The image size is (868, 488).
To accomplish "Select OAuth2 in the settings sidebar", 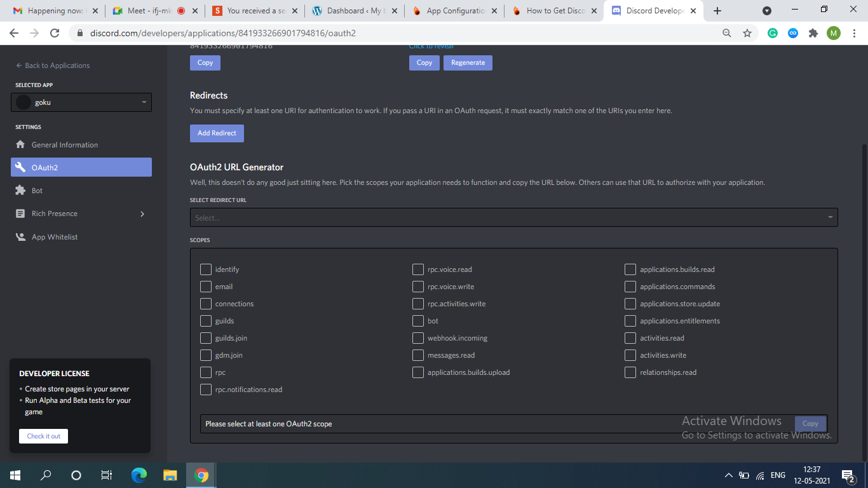I will pos(81,168).
